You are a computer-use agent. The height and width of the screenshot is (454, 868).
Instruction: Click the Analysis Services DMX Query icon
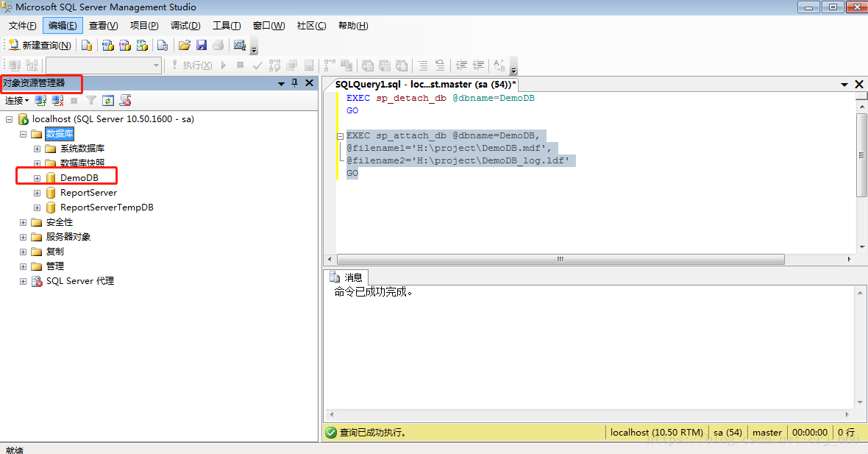click(x=125, y=46)
